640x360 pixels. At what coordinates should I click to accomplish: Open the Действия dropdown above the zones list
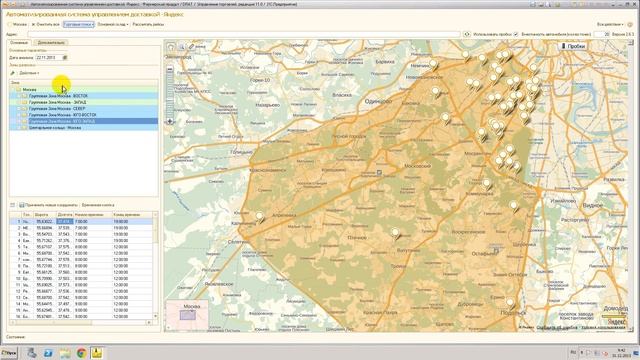coord(29,73)
